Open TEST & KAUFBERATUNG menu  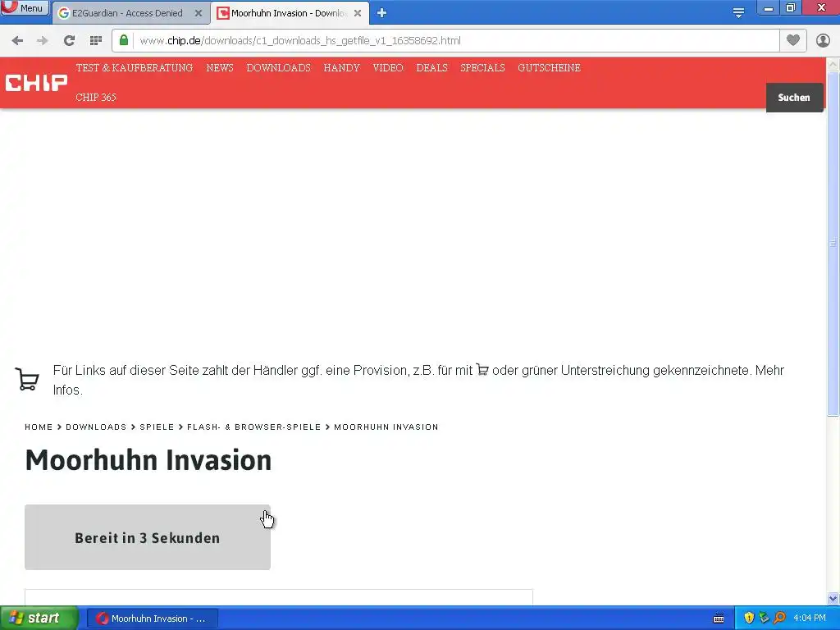(x=134, y=68)
